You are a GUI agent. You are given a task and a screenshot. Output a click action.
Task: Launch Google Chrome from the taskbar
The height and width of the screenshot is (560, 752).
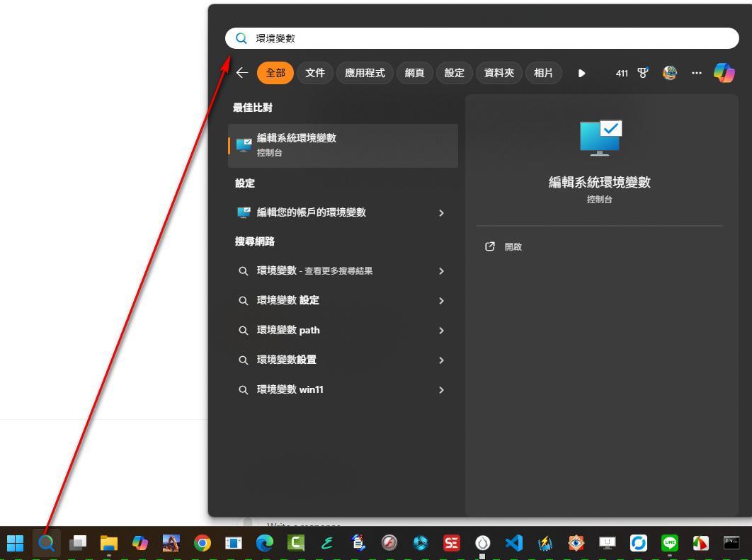click(x=203, y=543)
